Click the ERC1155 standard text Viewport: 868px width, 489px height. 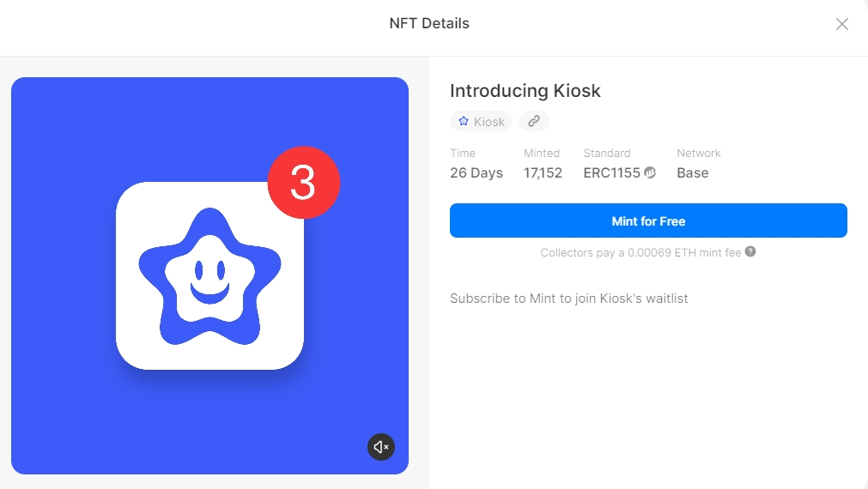pyautogui.click(x=611, y=173)
